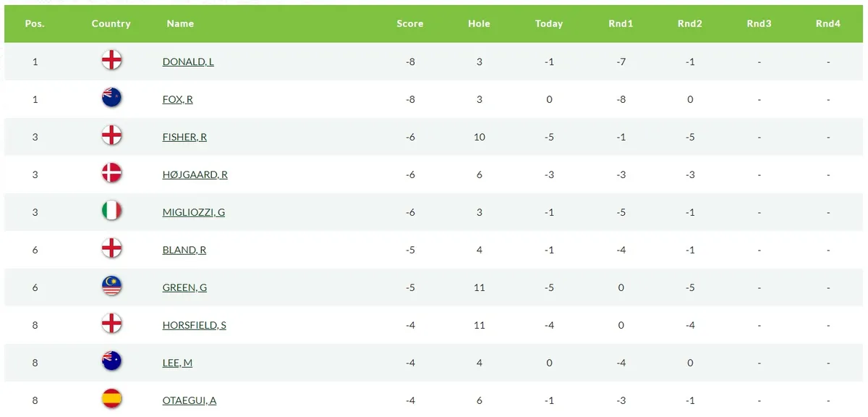Image resolution: width=868 pixels, height=417 pixels.
Task: Click the Rnd1 column header
Action: (621, 24)
